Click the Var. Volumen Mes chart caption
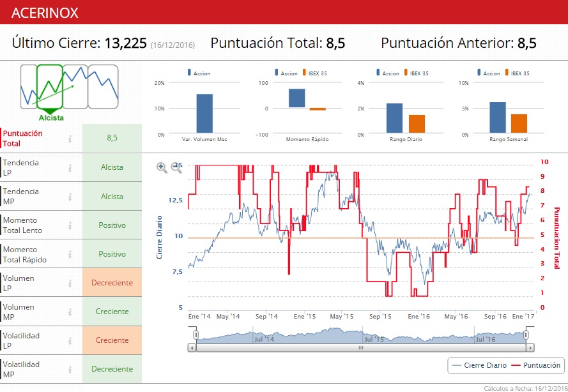 point(204,139)
